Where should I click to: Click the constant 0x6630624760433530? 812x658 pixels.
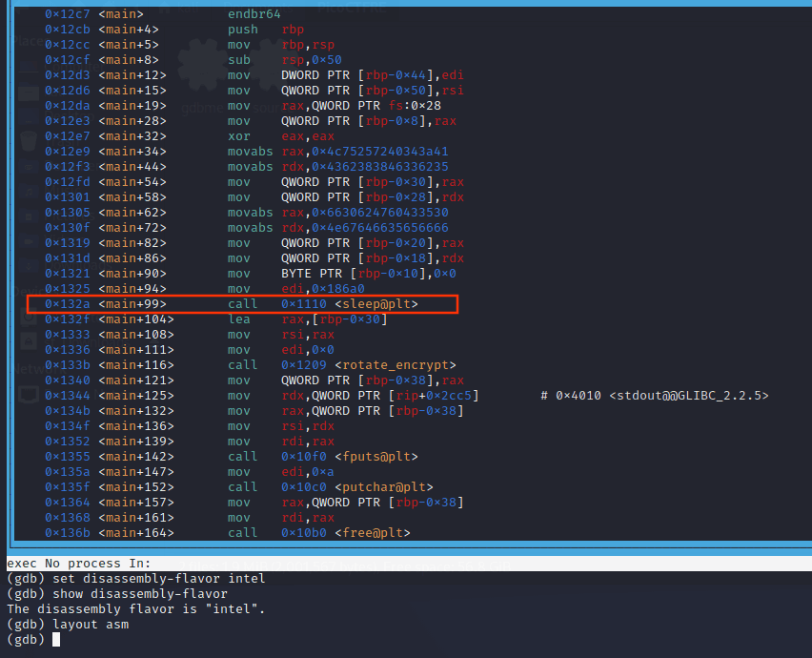(380, 213)
